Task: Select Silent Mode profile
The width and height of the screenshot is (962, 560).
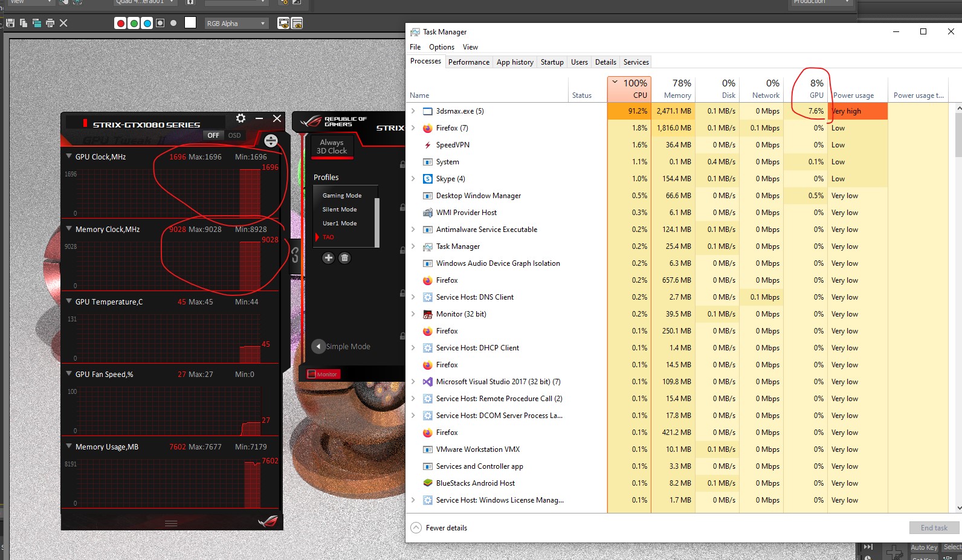Action: (340, 210)
